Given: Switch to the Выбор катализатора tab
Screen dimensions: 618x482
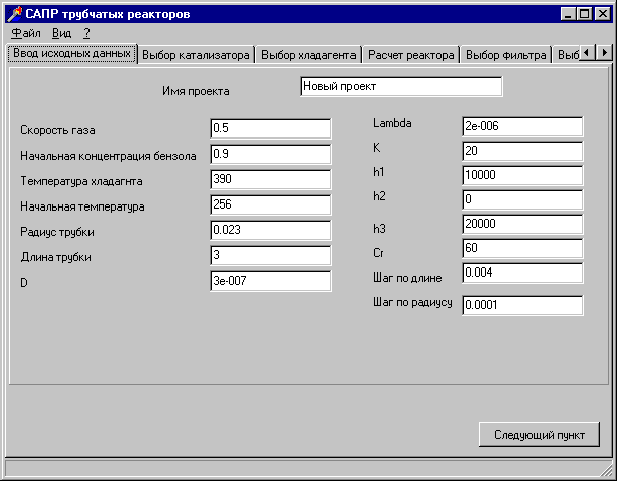Looking at the screenshot, I should click(196, 55).
